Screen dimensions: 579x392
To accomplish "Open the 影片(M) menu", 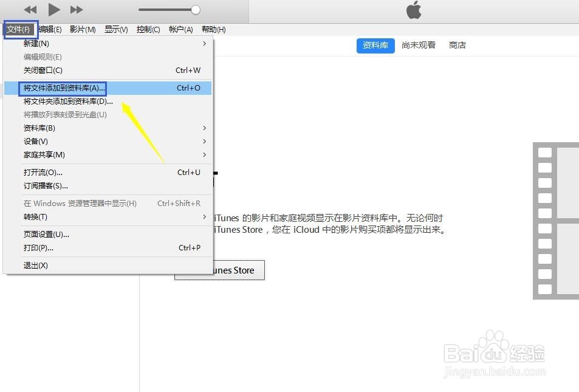I will pos(83,29).
